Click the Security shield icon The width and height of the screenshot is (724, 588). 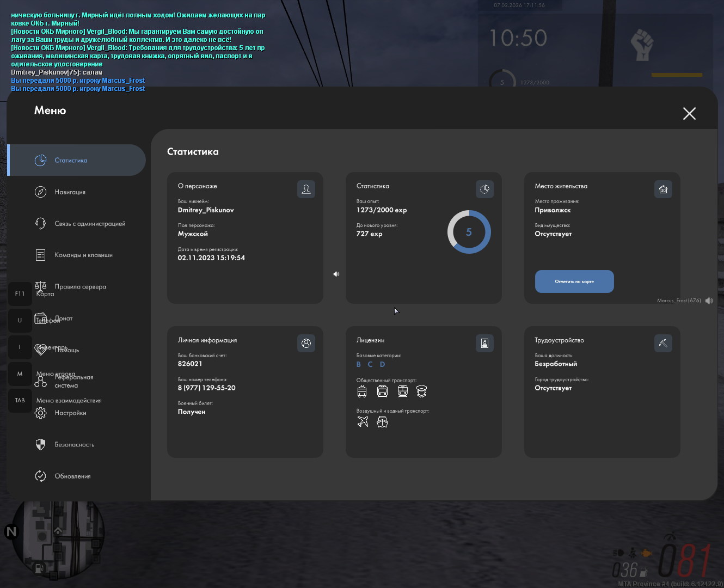(x=40, y=445)
